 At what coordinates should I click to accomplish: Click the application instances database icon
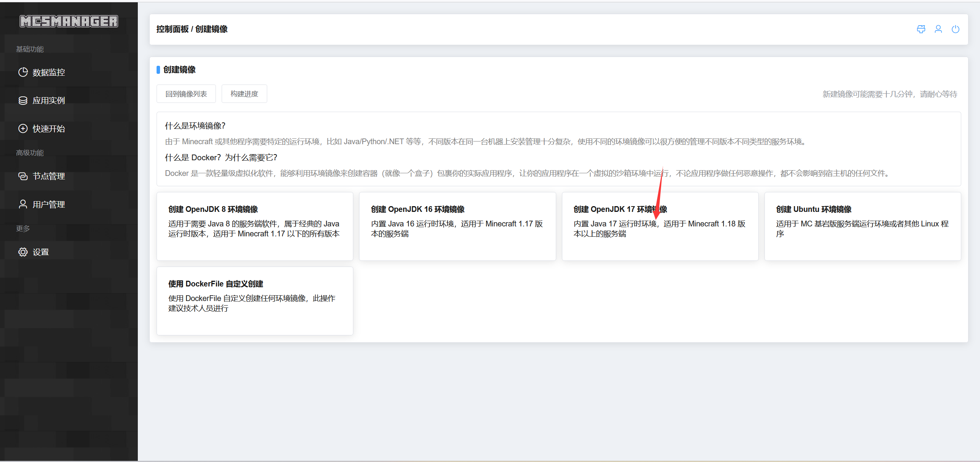tap(23, 100)
